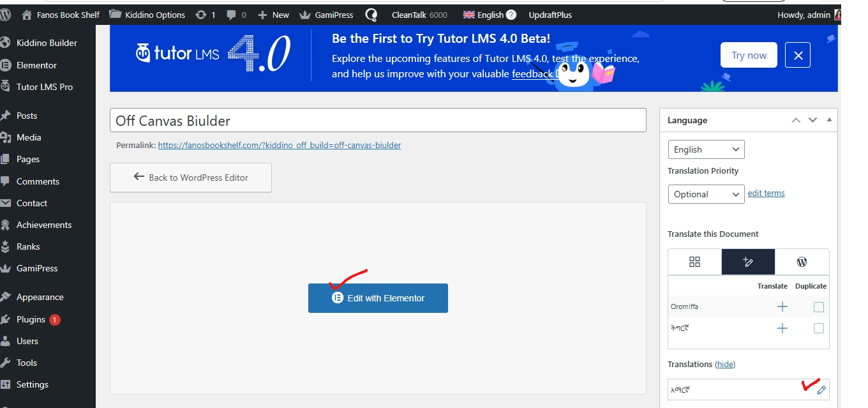Image resolution: width=868 pixels, height=408 pixels.
Task: Click the second translate plus icon below Oromiffa
Action: [782, 328]
